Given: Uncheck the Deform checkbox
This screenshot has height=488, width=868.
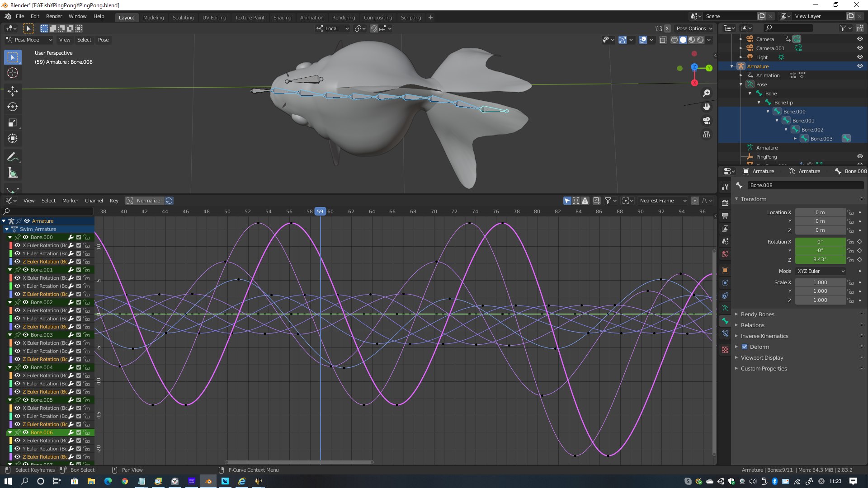Looking at the screenshot, I should coord(745,347).
